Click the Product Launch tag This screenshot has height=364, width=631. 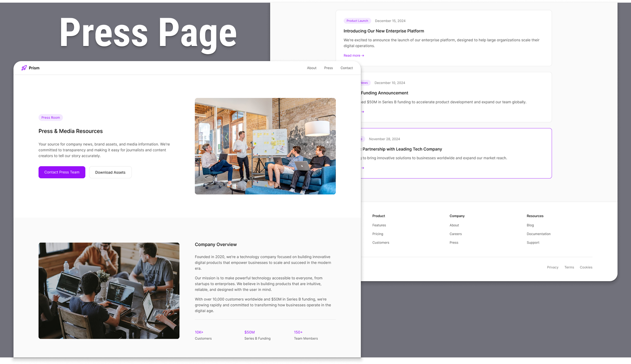point(357,21)
